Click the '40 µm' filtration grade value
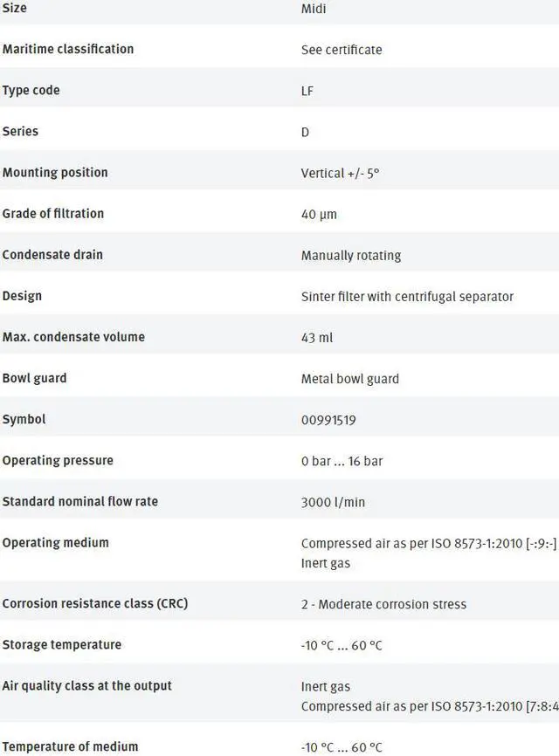 [x=319, y=214]
